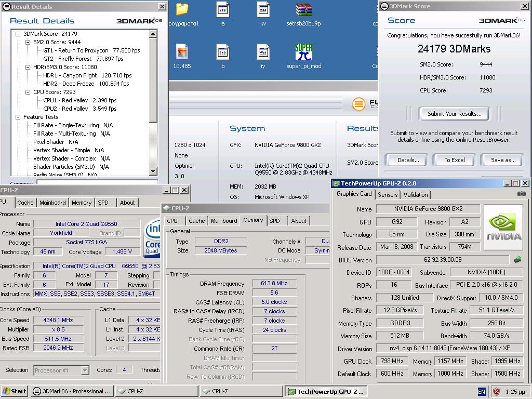Open the Mainboard tab in CPU-Z Memory window
Image resolution: width=532 pixels, height=399 pixels.
click(x=224, y=221)
